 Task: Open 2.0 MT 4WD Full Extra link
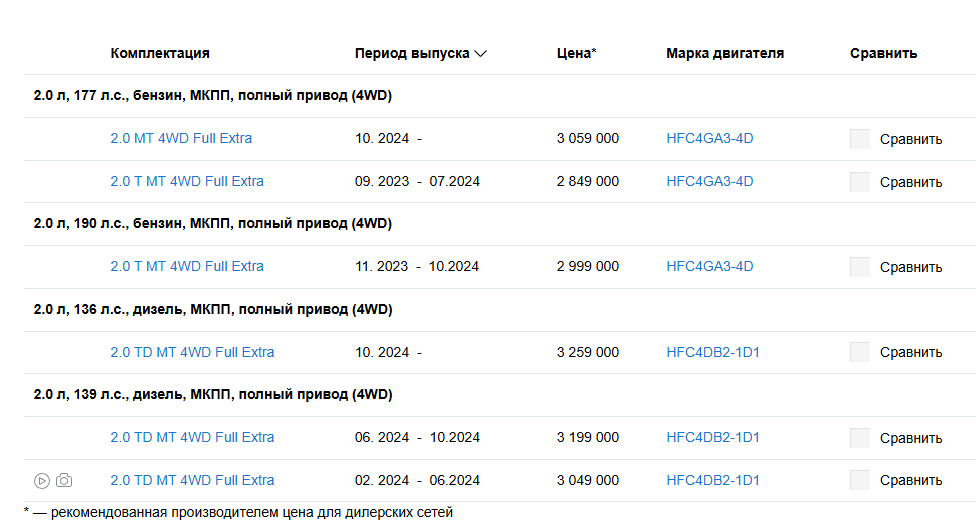point(181,138)
